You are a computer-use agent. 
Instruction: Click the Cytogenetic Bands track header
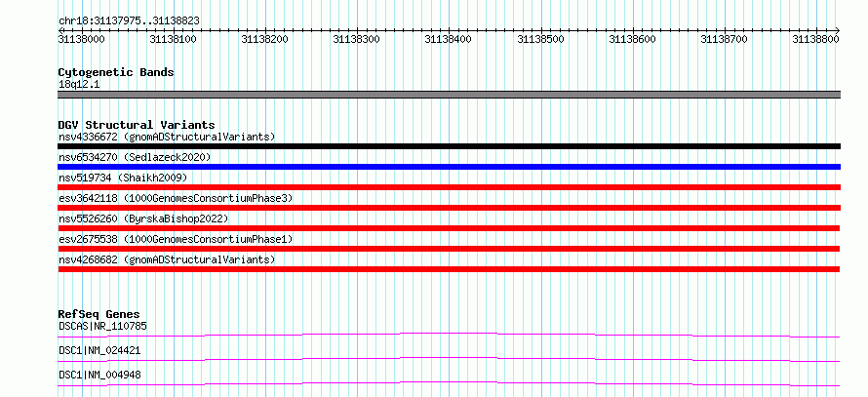tap(116, 72)
